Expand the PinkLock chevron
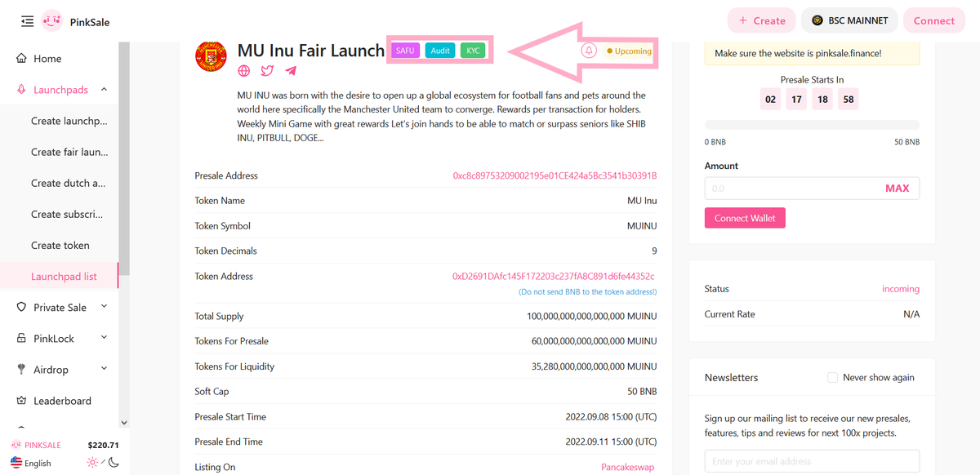Viewport: 980px width, 475px height. [x=104, y=338]
